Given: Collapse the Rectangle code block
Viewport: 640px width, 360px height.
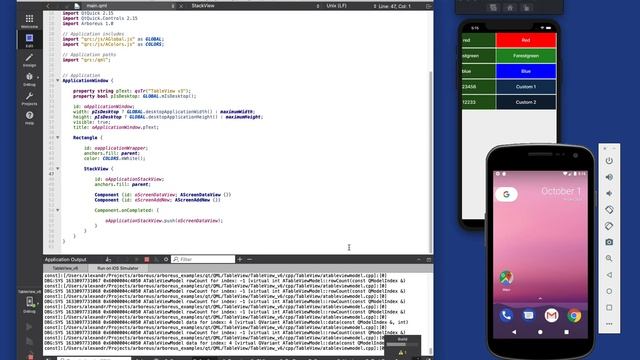Looking at the screenshot, I should pos(58,138).
